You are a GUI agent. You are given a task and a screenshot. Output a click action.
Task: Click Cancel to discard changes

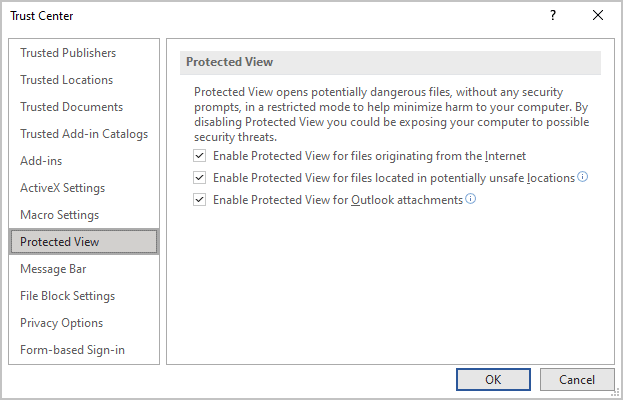[577, 380]
